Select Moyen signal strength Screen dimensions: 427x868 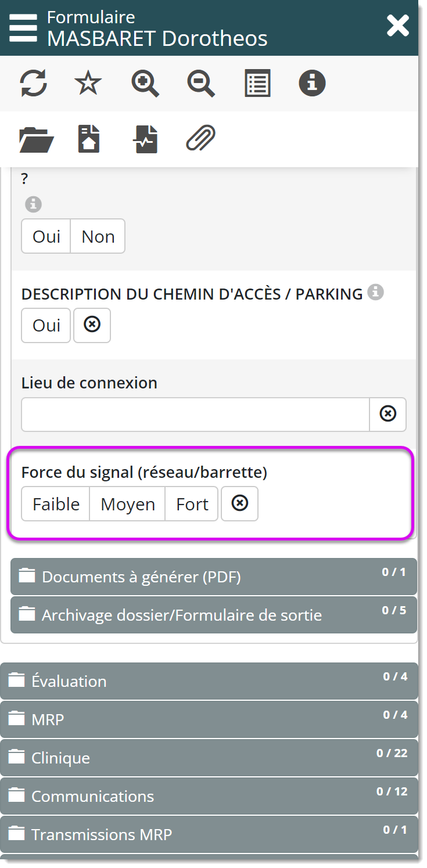[128, 504]
